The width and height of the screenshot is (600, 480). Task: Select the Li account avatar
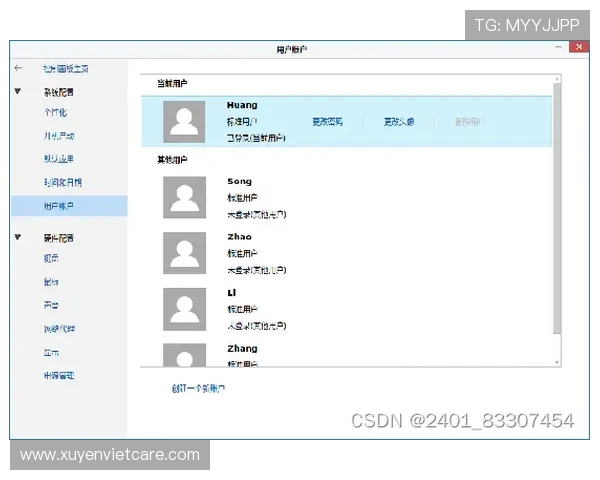184,308
